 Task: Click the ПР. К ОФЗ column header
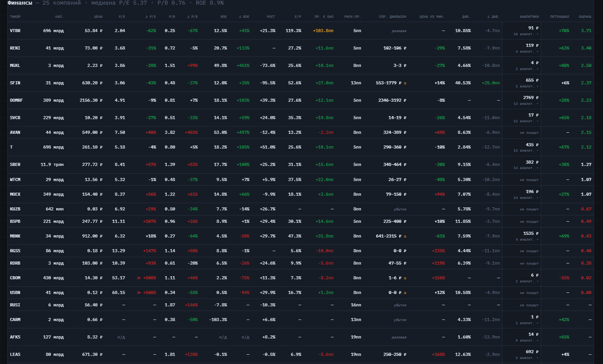click(x=324, y=17)
